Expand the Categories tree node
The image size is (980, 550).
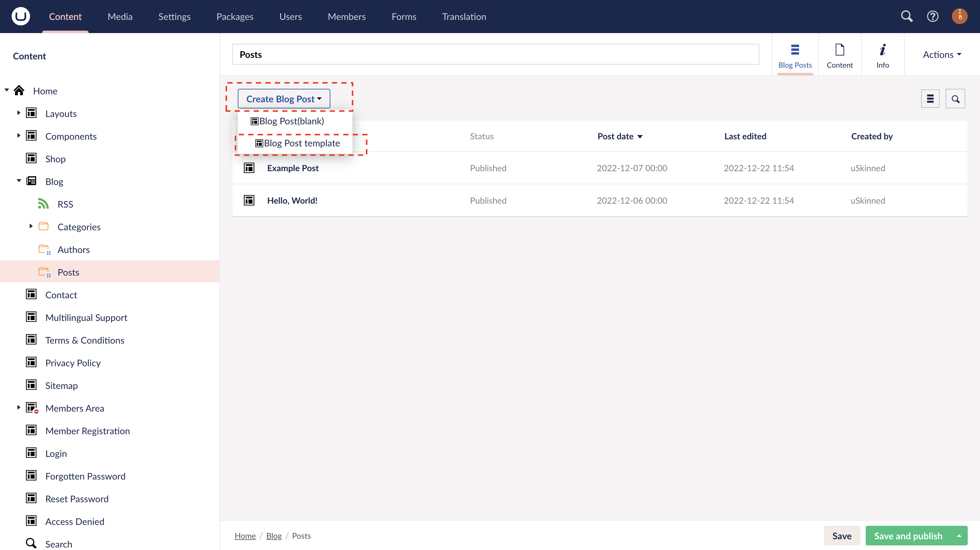click(x=31, y=226)
